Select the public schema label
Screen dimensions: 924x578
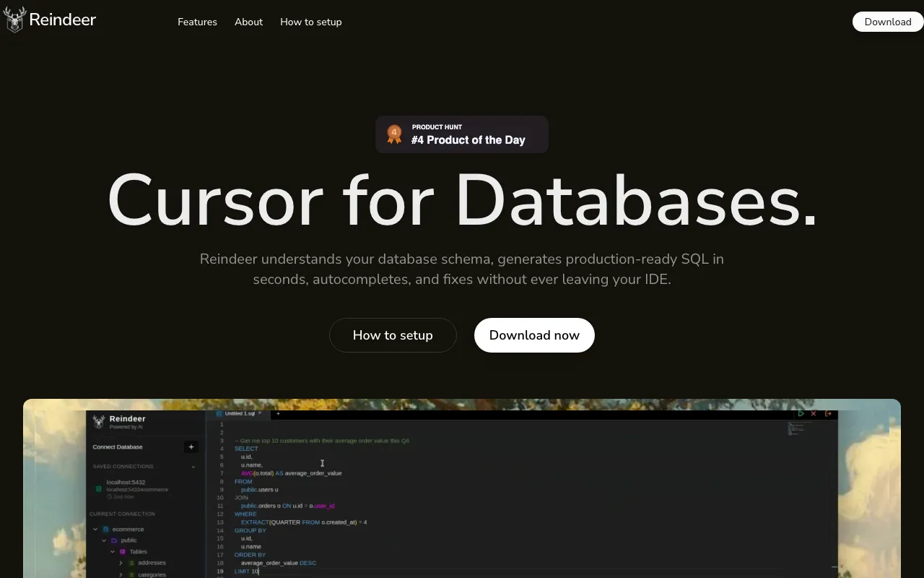tap(128, 540)
